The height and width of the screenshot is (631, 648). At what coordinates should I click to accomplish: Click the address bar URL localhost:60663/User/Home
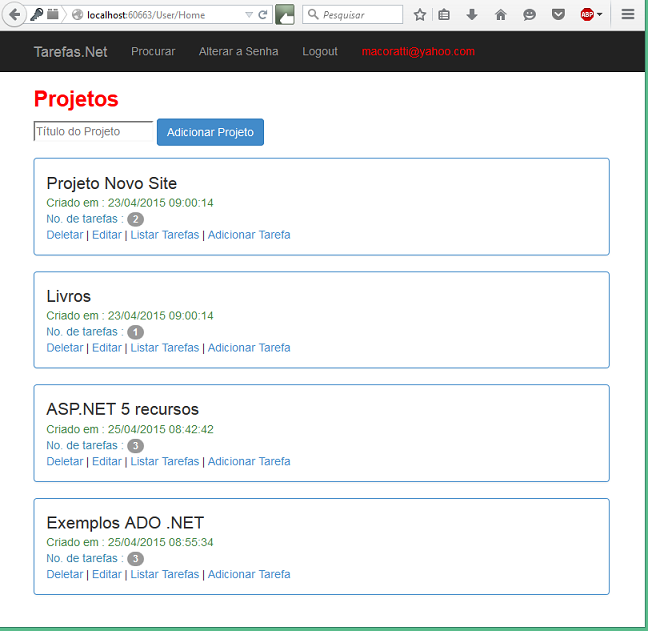146,15
